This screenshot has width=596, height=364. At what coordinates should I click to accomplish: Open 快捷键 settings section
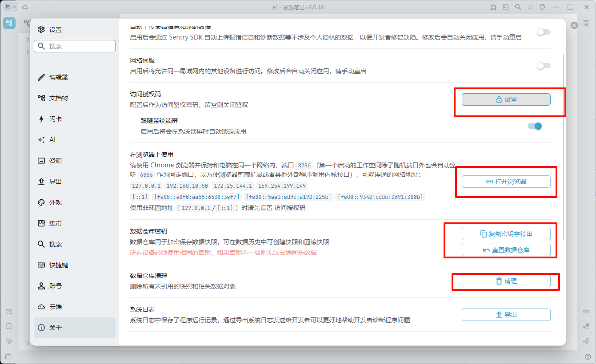[75, 265]
